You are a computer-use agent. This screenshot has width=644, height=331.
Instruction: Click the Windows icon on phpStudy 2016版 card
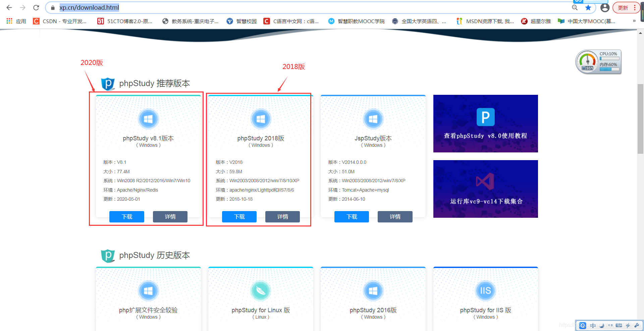click(373, 291)
